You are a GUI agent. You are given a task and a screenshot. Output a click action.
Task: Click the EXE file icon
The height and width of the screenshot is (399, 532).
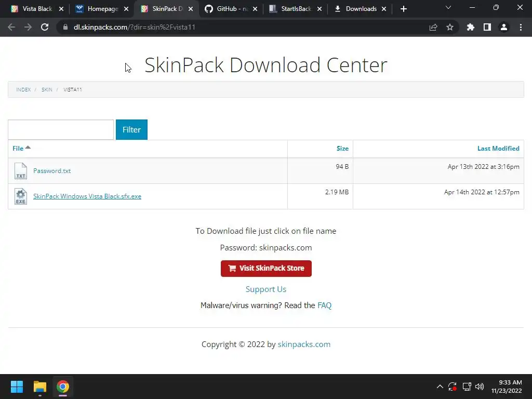[21, 196]
